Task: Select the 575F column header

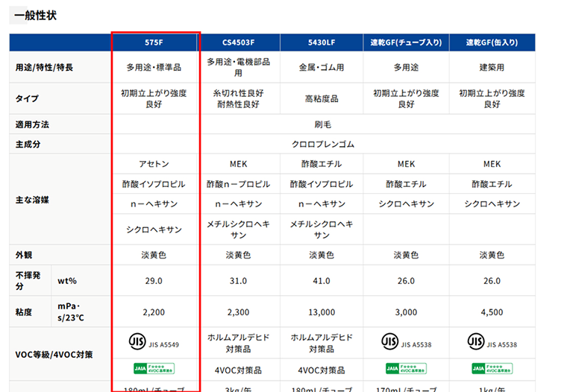Action: [x=155, y=42]
